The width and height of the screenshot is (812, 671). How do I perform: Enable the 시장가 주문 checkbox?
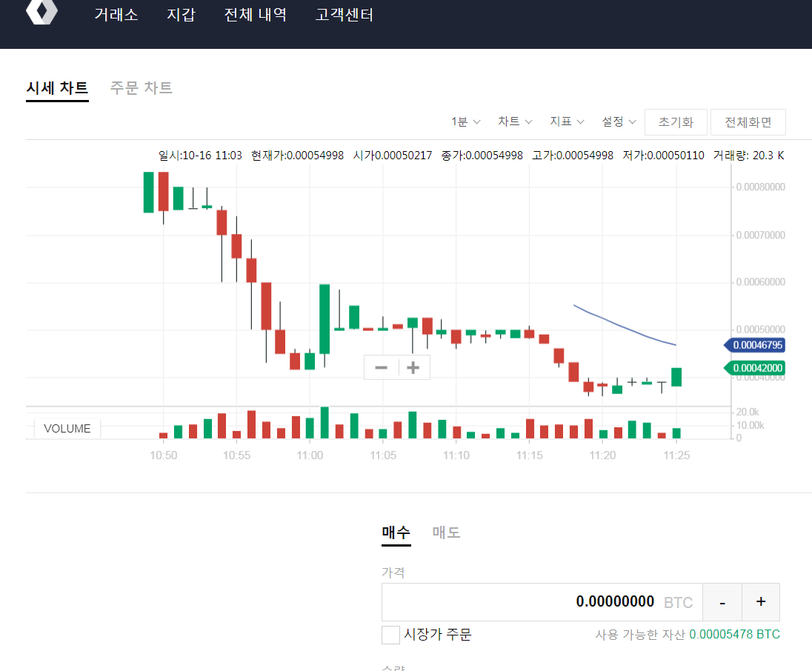tap(390, 635)
